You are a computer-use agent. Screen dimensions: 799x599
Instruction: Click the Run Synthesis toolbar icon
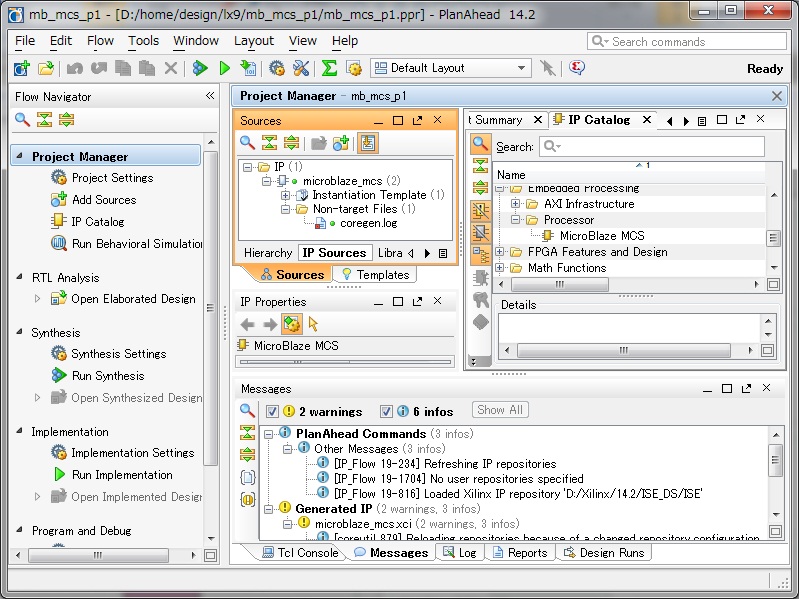200,68
